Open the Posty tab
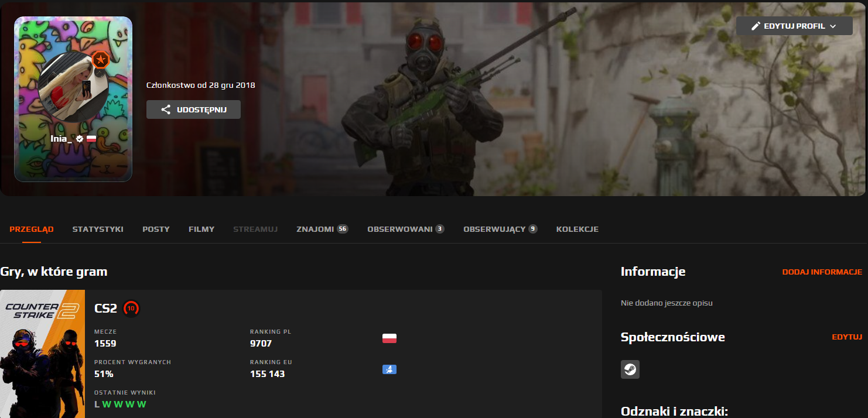Viewport: 868px width, 418px height. click(x=156, y=229)
